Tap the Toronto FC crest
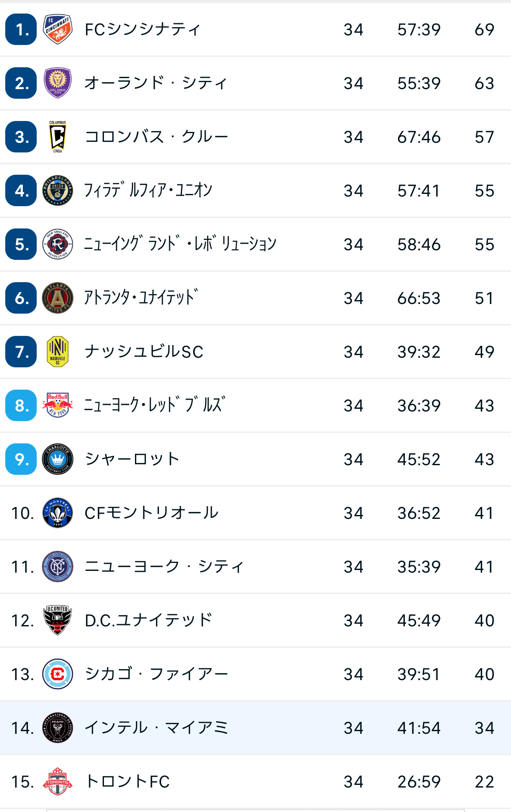Screen dimensions: 511x812 coord(58,781)
